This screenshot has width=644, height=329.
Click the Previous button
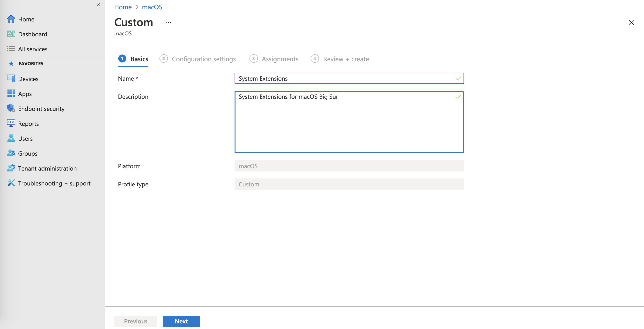pyautogui.click(x=135, y=321)
